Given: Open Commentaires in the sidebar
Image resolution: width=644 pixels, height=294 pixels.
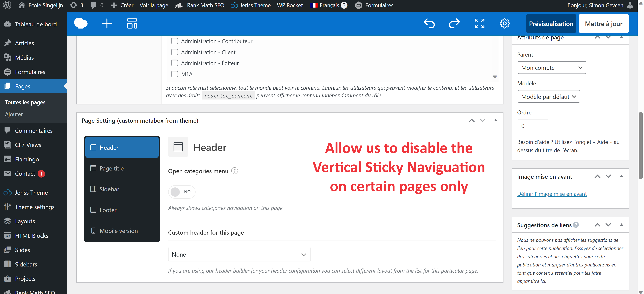Looking at the screenshot, I should [34, 131].
